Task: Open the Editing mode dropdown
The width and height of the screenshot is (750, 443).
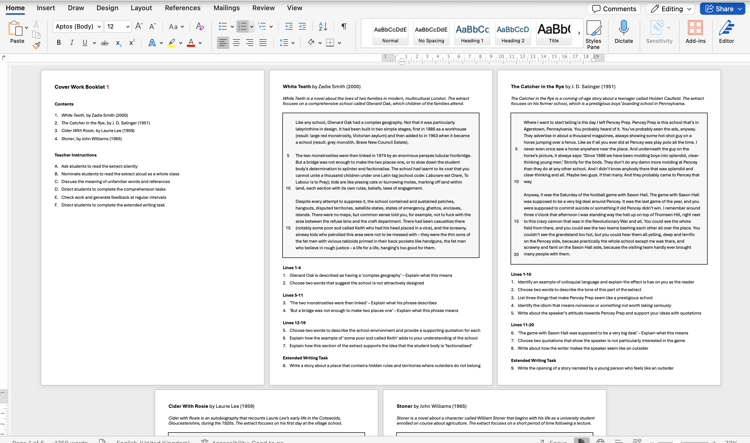Action: pos(670,8)
